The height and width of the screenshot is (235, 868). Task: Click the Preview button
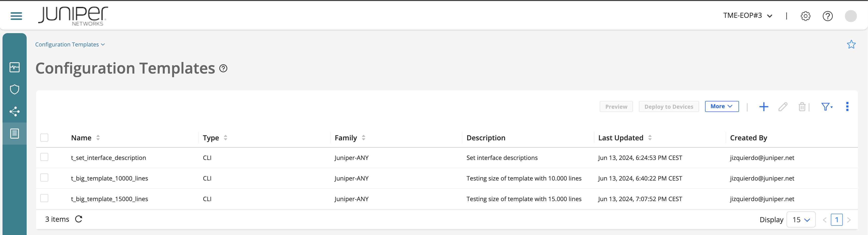click(x=616, y=106)
